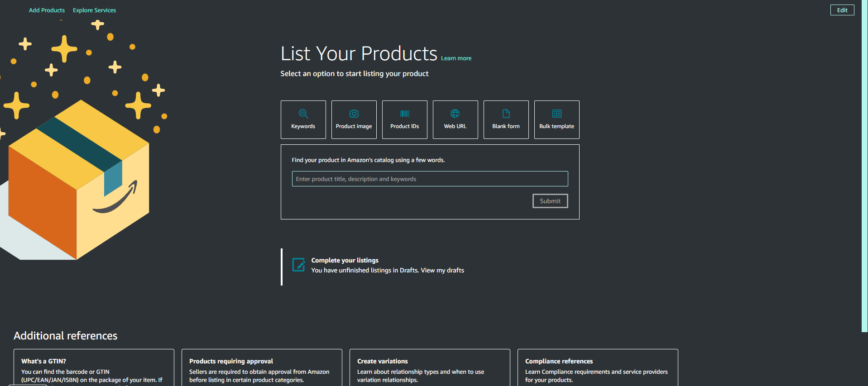This screenshot has height=386, width=868.
Task: Open the Compliance references card
Action: pos(598,367)
